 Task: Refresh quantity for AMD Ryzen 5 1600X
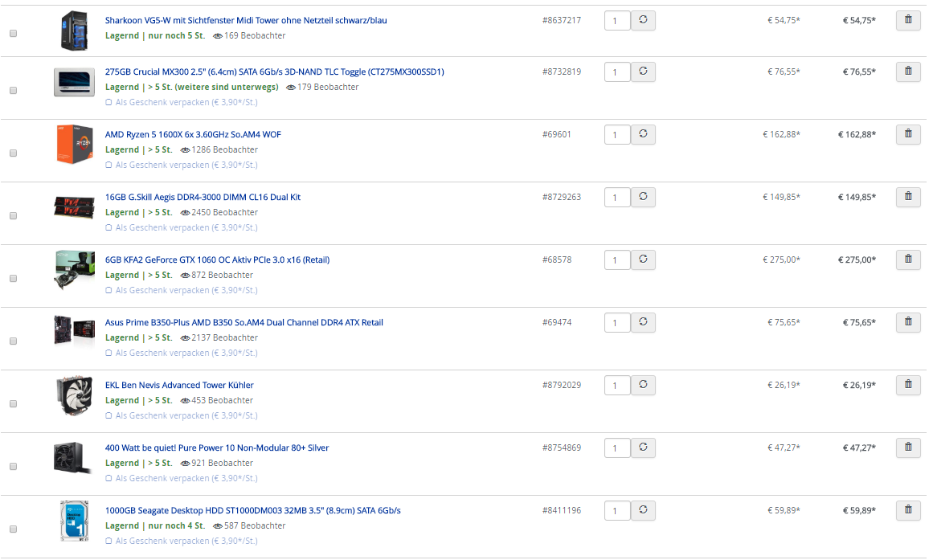[x=643, y=134]
